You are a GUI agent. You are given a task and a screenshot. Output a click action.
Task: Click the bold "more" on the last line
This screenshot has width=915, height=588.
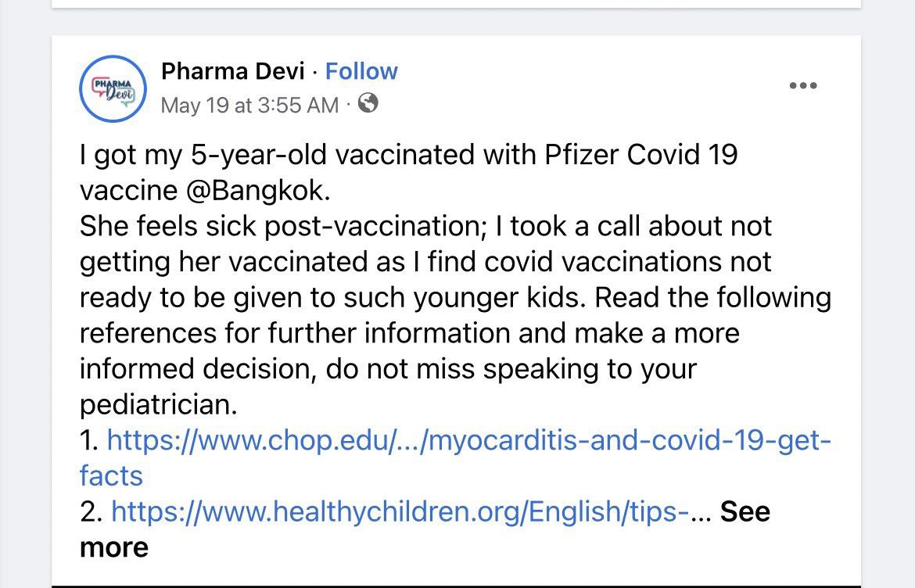click(114, 547)
